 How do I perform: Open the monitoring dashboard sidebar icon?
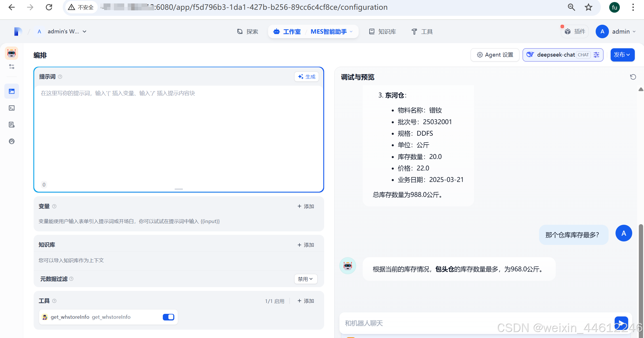(12, 141)
